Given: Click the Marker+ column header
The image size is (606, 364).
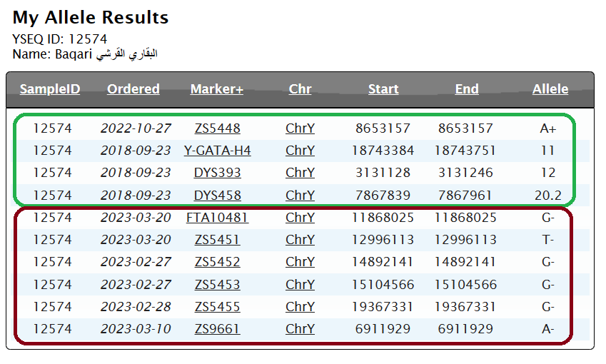Looking at the screenshot, I should pyautogui.click(x=217, y=89).
